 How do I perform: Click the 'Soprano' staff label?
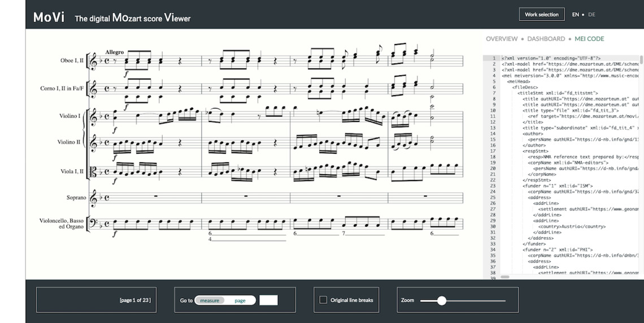(76, 197)
